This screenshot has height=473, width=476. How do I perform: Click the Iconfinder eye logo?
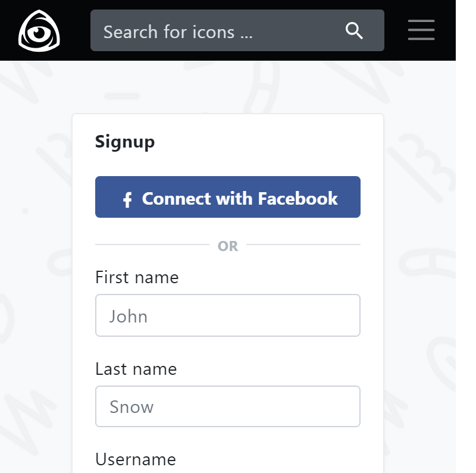(39, 30)
